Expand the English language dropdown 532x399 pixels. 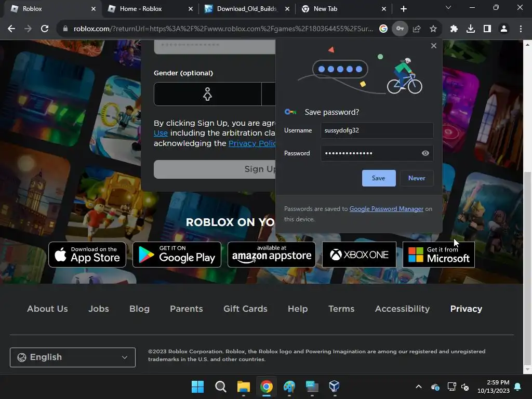[73, 357]
